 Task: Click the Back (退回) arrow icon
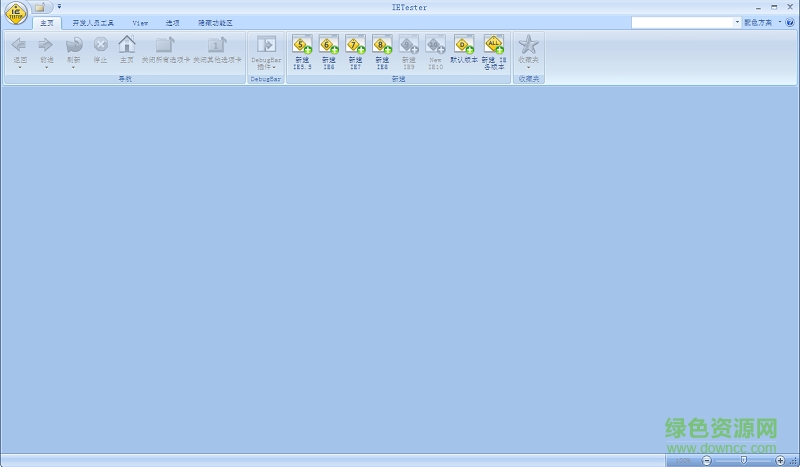coord(19,45)
